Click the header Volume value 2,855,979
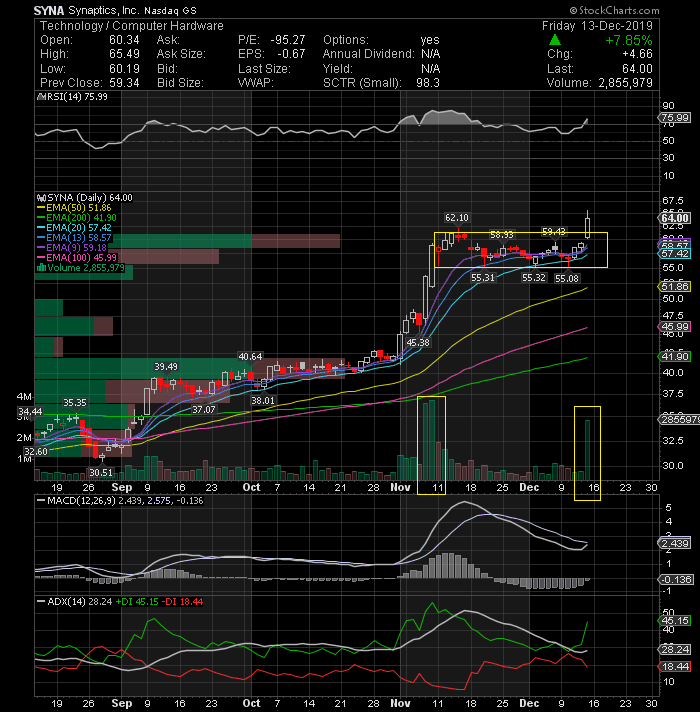The width and height of the screenshot is (700, 712). [625, 83]
